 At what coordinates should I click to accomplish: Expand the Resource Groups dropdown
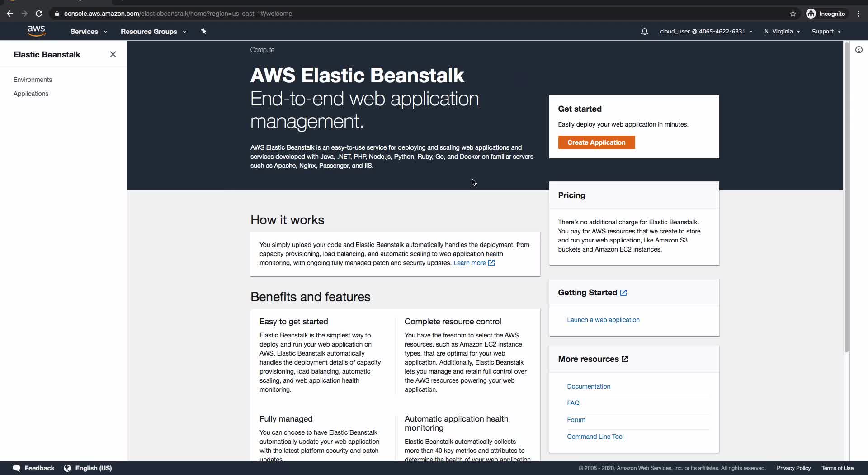(153, 32)
